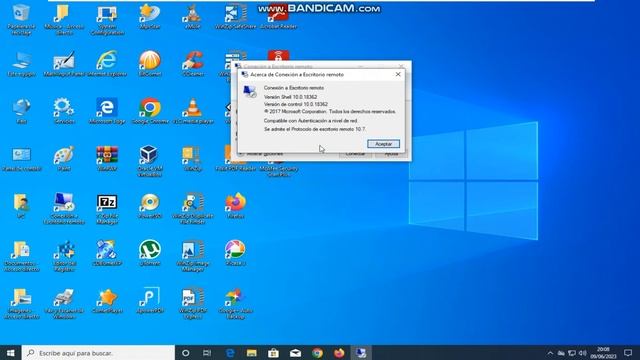Viewport: 640px width, 360px height.
Task: Open Task View on the taskbar
Action: click(x=207, y=353)
